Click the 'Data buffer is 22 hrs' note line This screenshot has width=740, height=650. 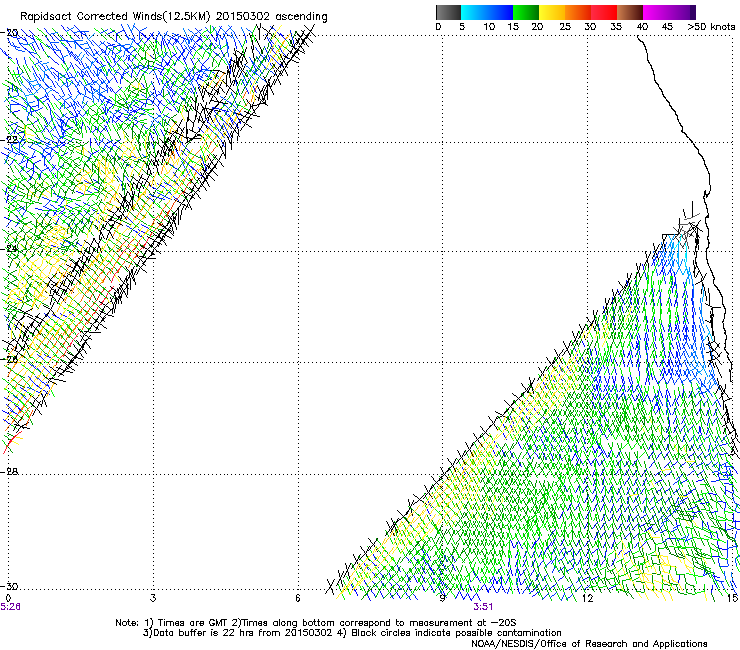[x=352, y=633]
